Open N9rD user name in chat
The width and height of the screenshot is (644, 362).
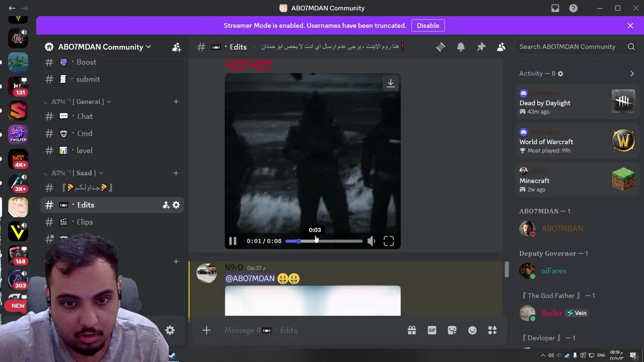(x=234, y=267)
